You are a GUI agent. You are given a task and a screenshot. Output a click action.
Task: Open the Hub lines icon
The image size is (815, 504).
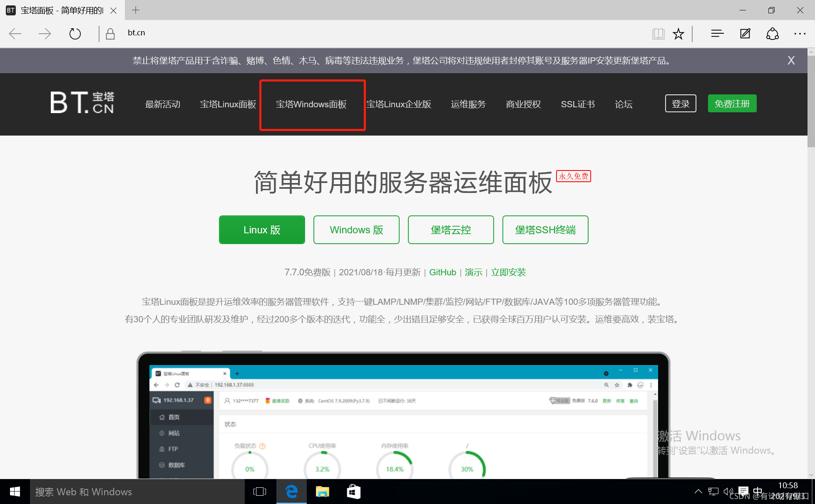coord(717,34)
